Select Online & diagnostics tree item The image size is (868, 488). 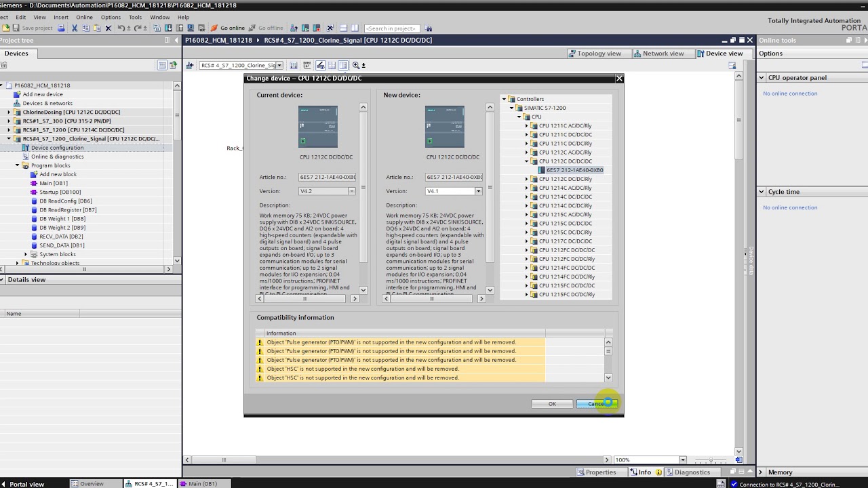(x=57, y=157)
